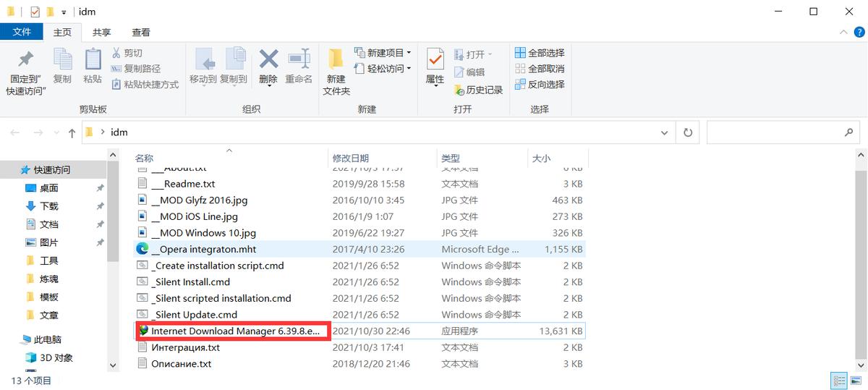Expand the delete options arrow under 删除

point(268,86)
